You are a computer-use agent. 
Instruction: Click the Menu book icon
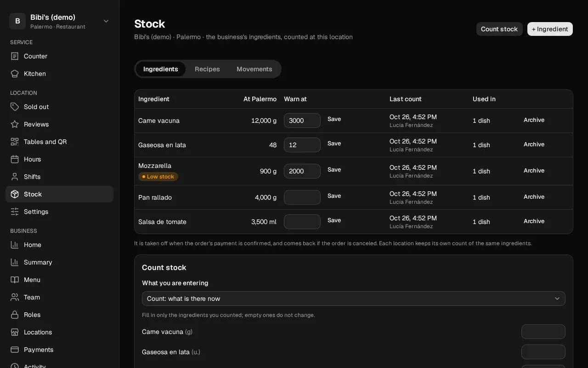[x=15, y=280]
